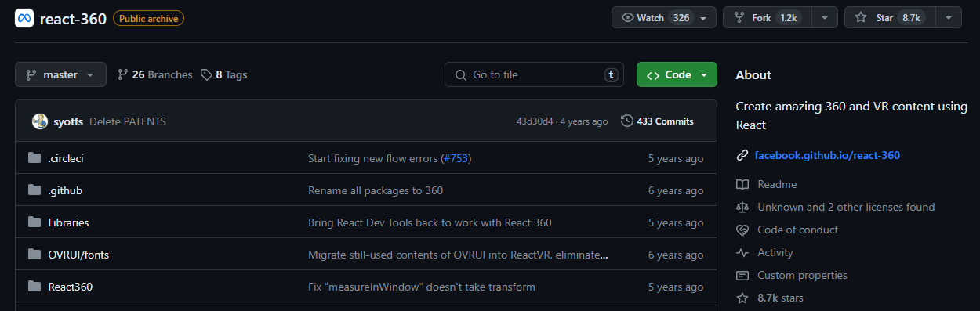This screenshot has width=980, height=311.
Task: Open the green Code dropdown button
Action: click(677, 74)
